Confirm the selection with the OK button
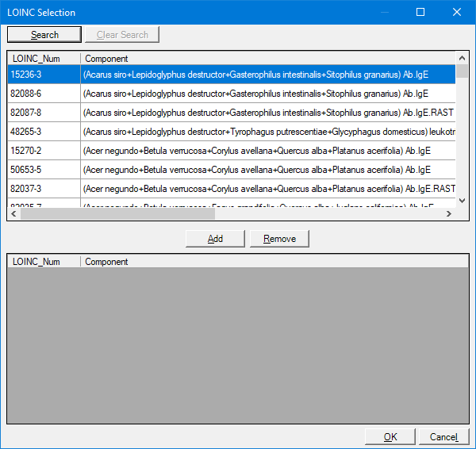476x449 pixels. (x=390, y=437)
